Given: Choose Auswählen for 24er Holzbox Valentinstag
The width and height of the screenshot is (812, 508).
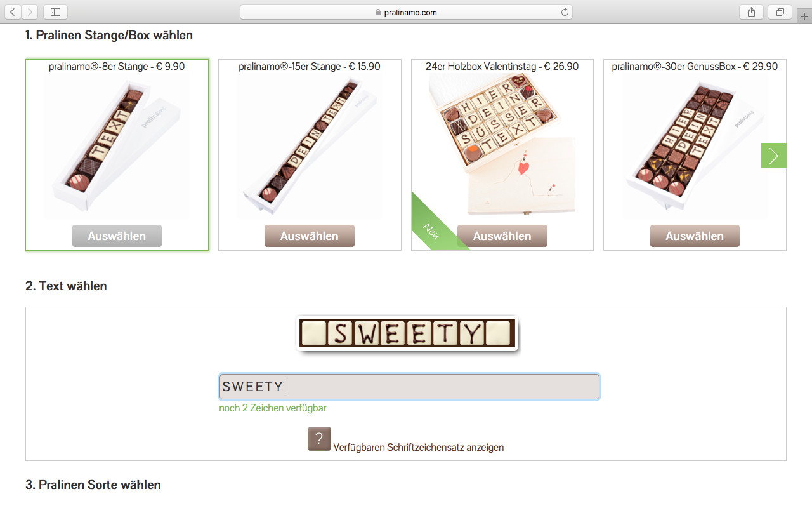Looking at the screenshot, I should [x=502, y=236].
